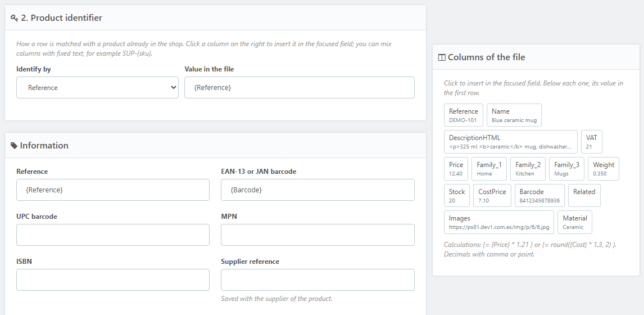
Task: Click the Calculations hint text
Action: [x=530, y=250]
